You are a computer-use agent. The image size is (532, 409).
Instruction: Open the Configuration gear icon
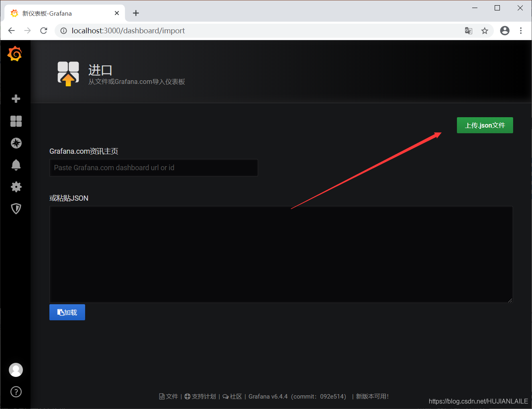tap(16, 187)
